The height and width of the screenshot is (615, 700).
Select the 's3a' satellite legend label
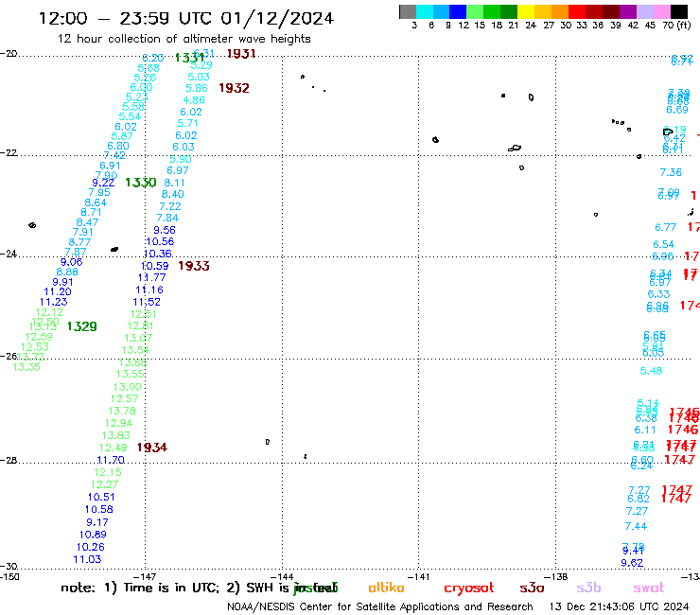click(532, 588)
